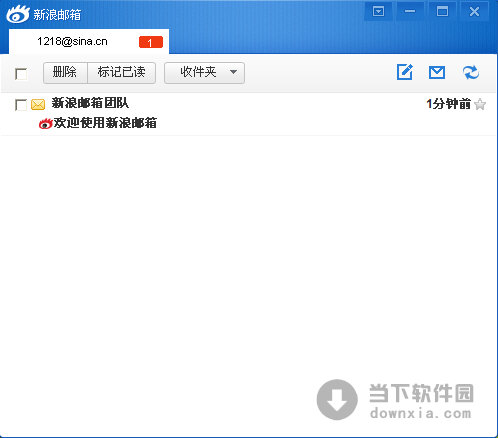Click the 标记已读 mark-as-read button
Viewport: 498px width, 438px height.
click(121, 72)
